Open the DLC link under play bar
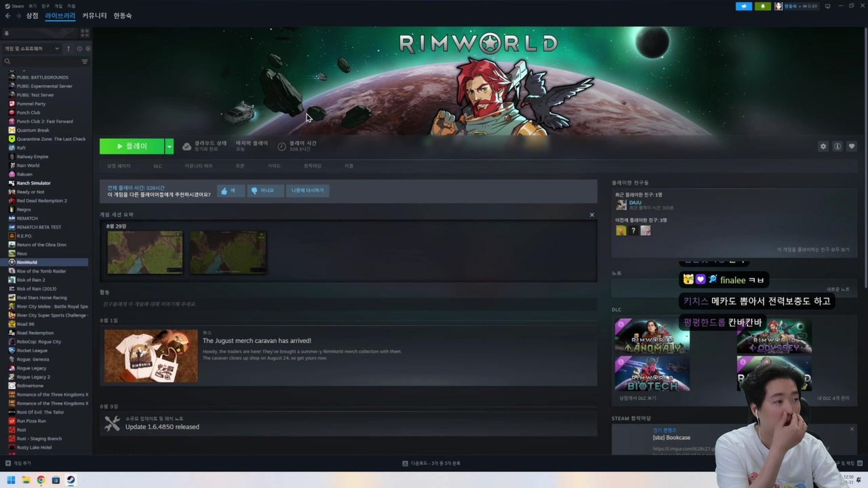868x488 pixels. 158,166
